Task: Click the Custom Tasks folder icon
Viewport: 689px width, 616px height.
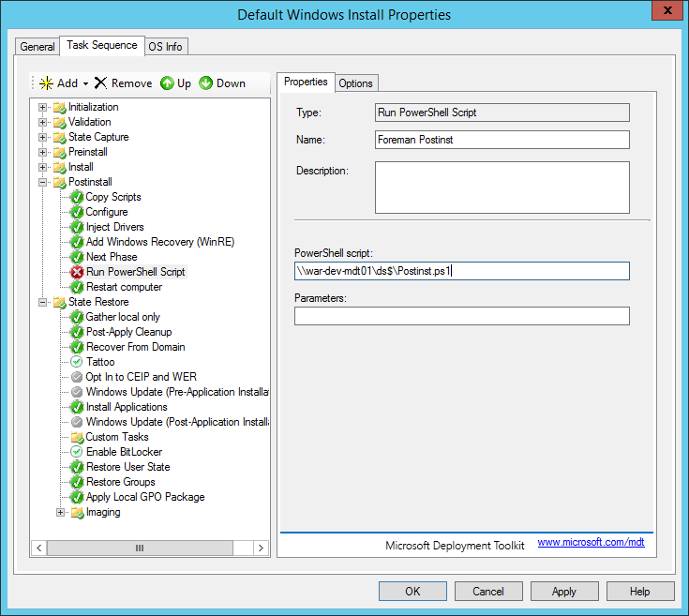Action: tap(77, 437)
